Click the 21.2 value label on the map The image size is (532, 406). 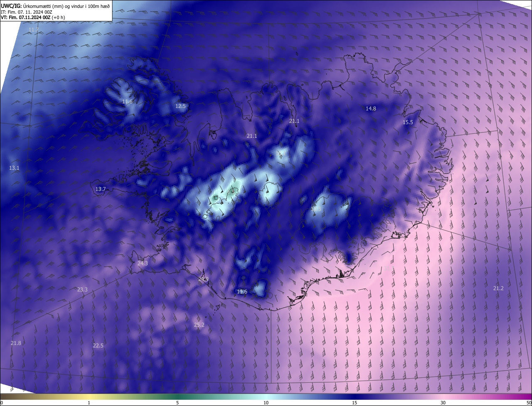point(498,289)
